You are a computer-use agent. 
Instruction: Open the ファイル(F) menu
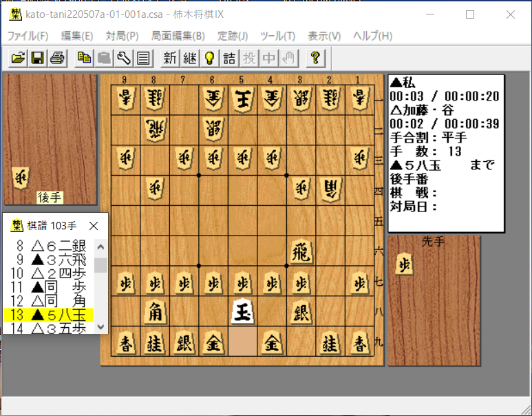click(28, 36)
